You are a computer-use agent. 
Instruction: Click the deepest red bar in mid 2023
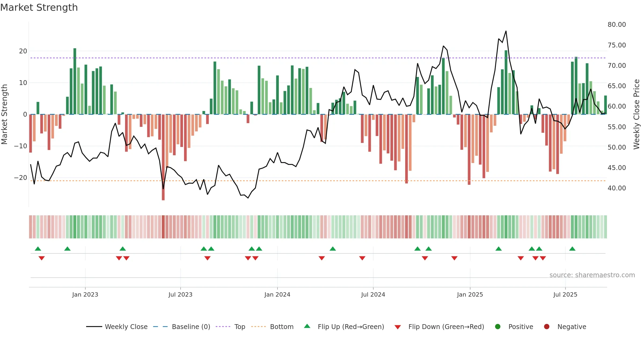pyautogui.click(x=163, y=157)
